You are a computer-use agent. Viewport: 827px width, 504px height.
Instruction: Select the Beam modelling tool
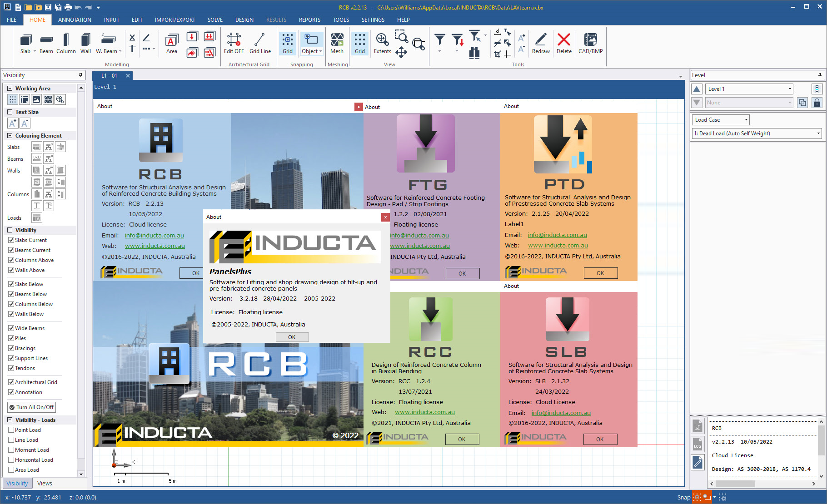click(x=46, y=44)
